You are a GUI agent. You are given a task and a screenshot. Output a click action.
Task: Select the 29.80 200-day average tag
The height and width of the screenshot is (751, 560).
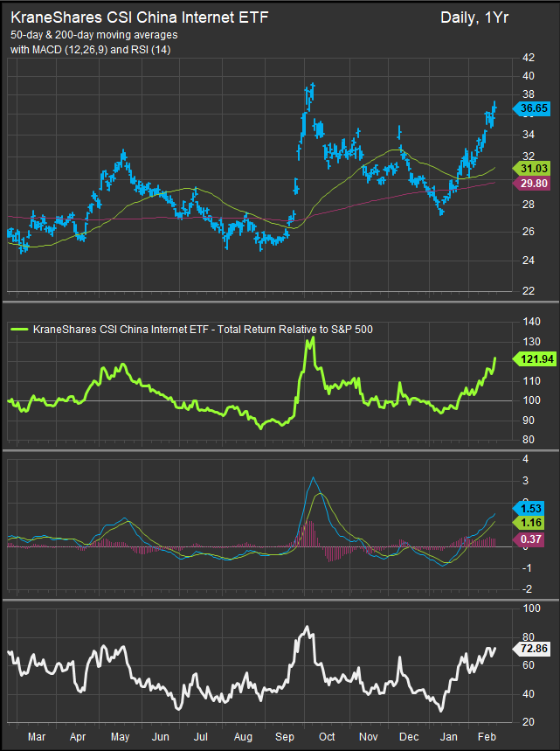(531, 184)
